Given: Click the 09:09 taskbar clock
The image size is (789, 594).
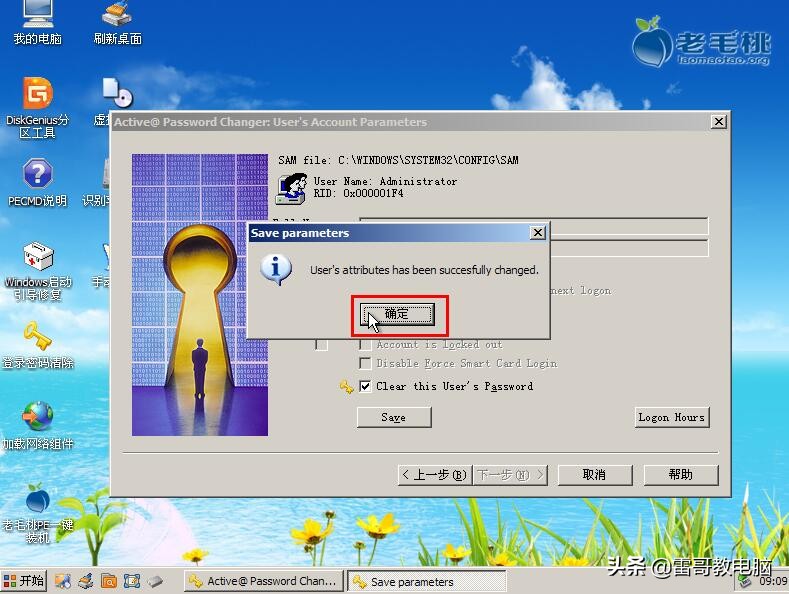Looking at the screenshot, I should point(773,581).
